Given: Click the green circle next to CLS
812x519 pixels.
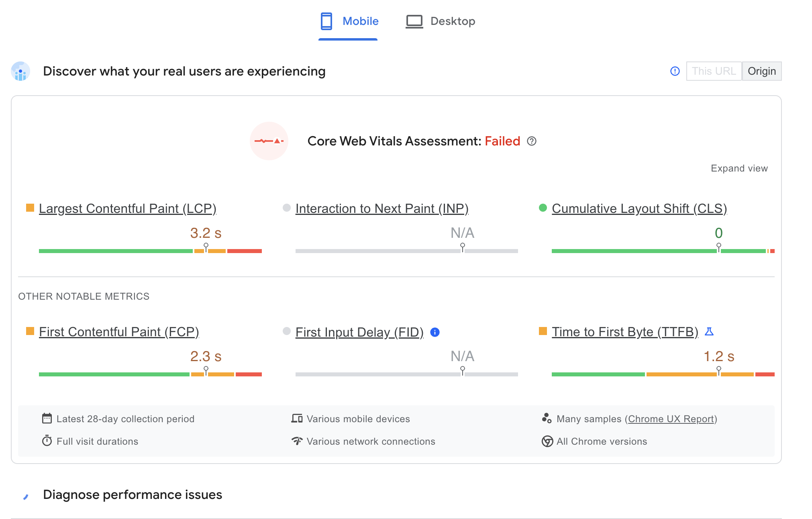Looking at the screenshot, I should pyautogui.click(x=543, y=208).
